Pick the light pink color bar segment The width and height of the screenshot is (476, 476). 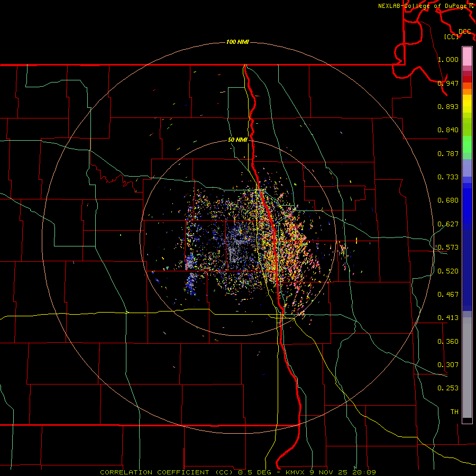coord(467,57)
